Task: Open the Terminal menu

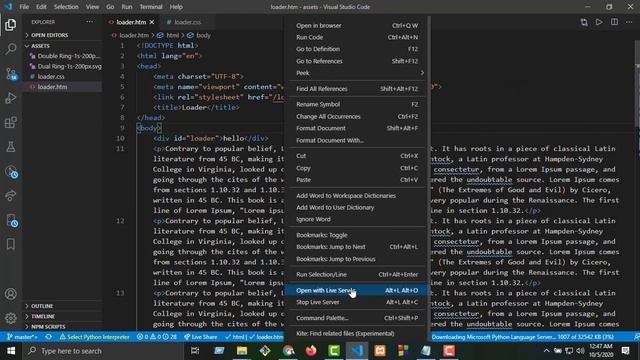Action: pyautogui.click(x=151, y=7)
